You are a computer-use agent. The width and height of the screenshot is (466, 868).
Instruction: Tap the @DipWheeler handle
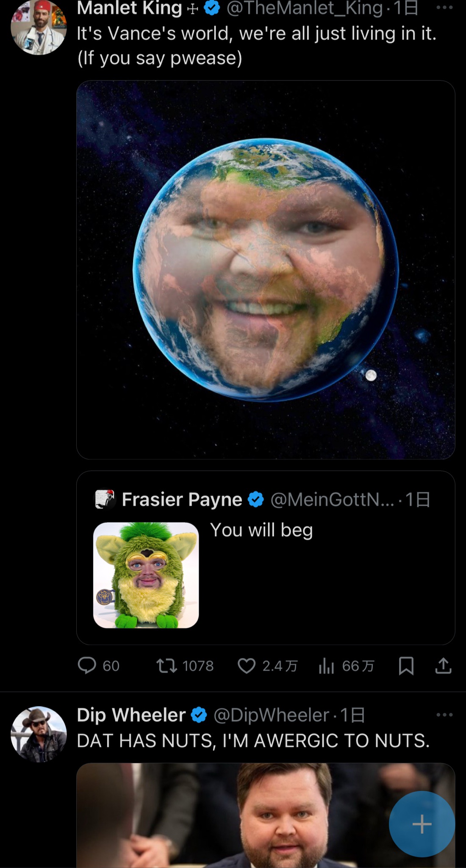272,715
